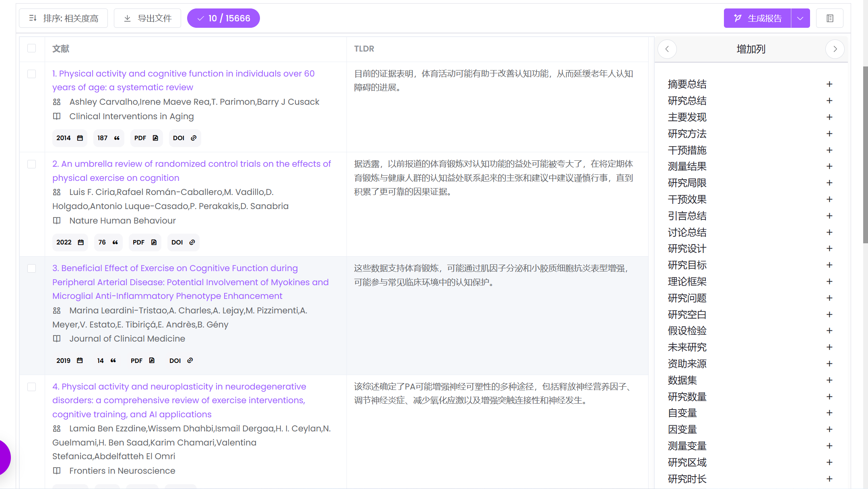Add the 摘要总结 column with its plus icon

click(x=829, y=84)
